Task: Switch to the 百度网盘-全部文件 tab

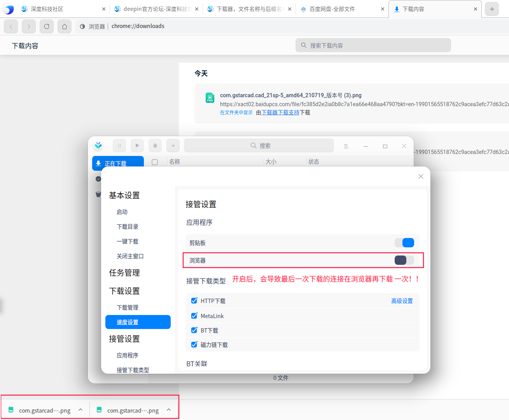Action: tap(343, 9)
